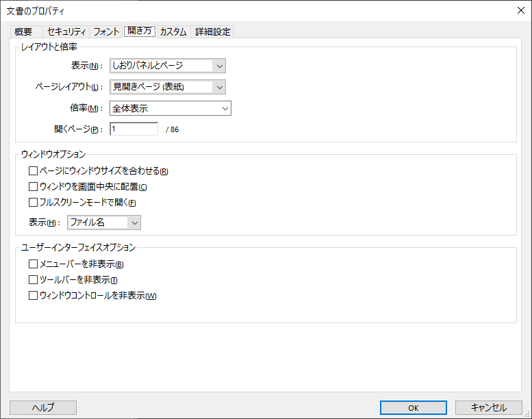Open the 表示(H) dropdown showing ファイル名
This screenshot has height=419, width=532.
click(104, 223)
